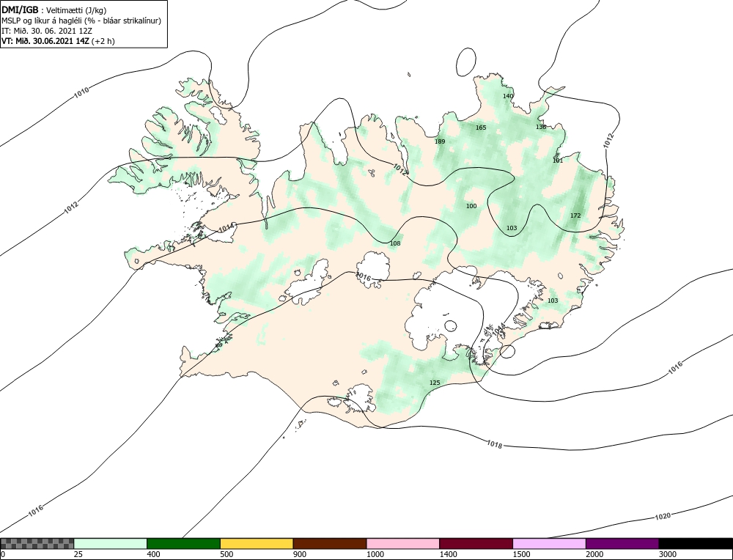This screenshot has height=560, width=733.
Task: Click the legend tick label '1400'
Action: 449,554
